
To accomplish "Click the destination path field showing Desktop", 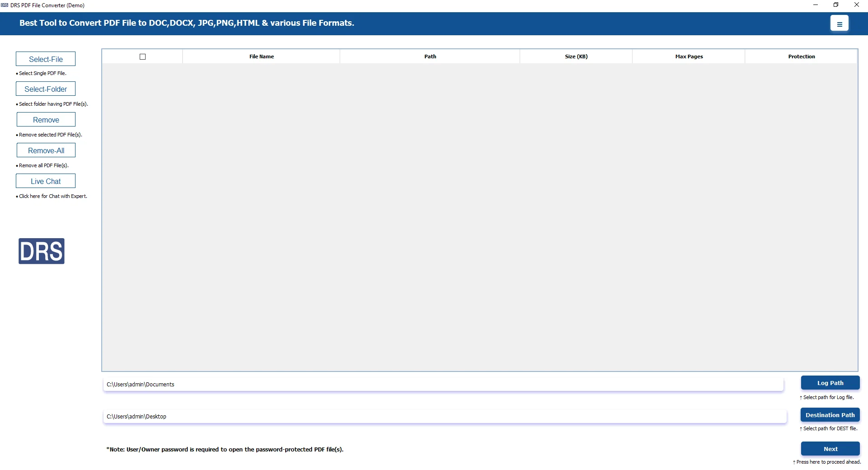I will [445, 417].
